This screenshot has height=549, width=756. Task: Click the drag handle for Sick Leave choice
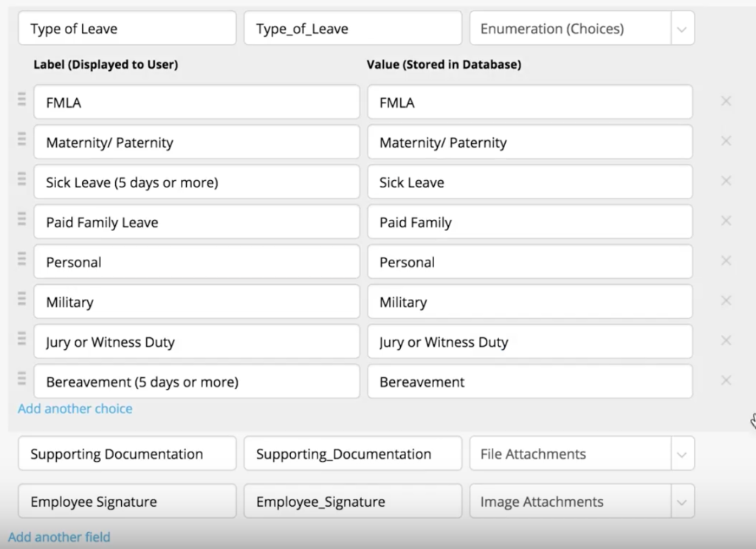[22, 182]
